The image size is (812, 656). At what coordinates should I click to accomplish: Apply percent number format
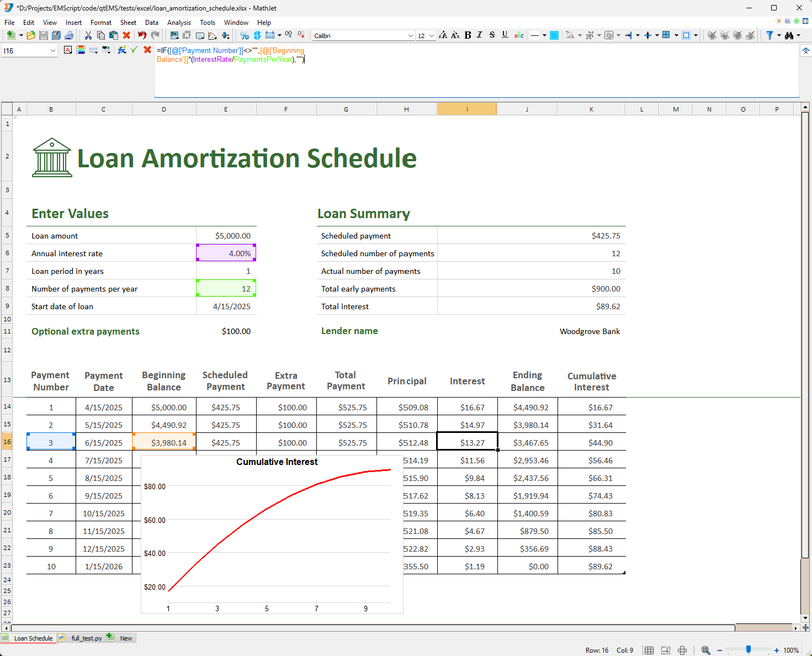tap(245, 35)
